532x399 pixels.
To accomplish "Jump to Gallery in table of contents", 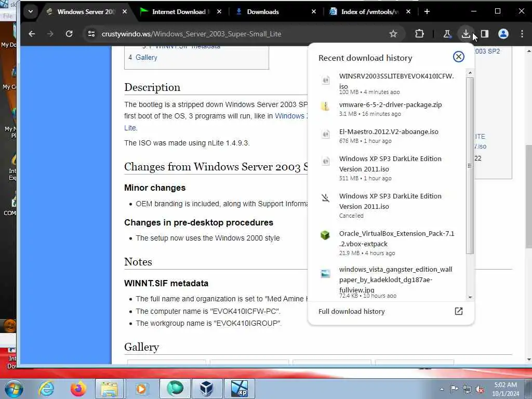I will click(x=146, y=57).
